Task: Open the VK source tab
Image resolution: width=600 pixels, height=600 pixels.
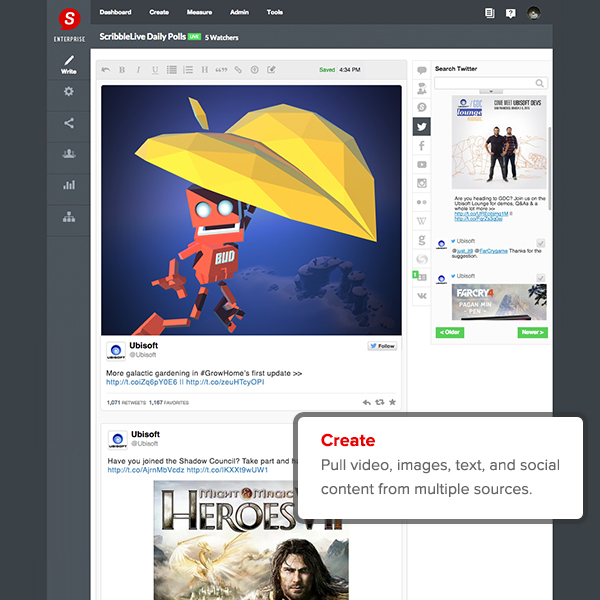Action: click(422, 296)
